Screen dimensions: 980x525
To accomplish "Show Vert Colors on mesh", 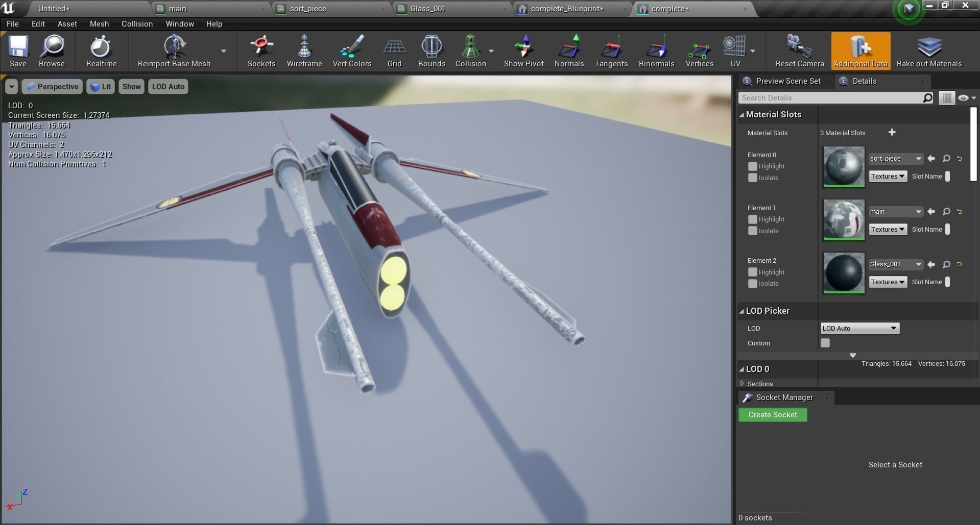I will tap(352, 51).
